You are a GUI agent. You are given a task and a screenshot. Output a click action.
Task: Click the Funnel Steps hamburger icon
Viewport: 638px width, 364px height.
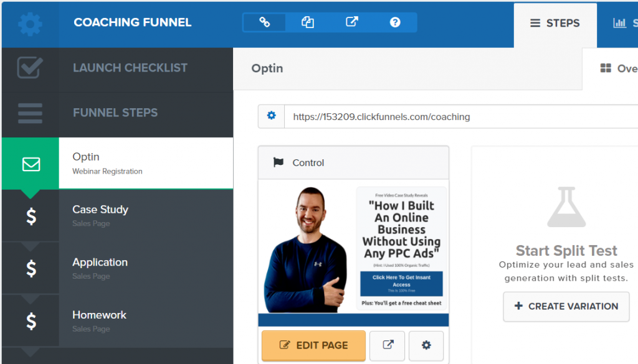click(30, 113)
